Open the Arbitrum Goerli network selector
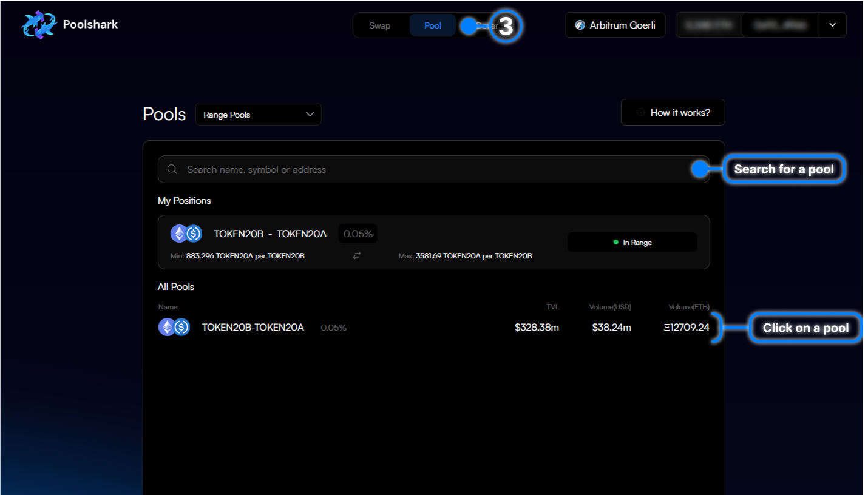Viewport: 868px width, 495px height. (615, 25)
